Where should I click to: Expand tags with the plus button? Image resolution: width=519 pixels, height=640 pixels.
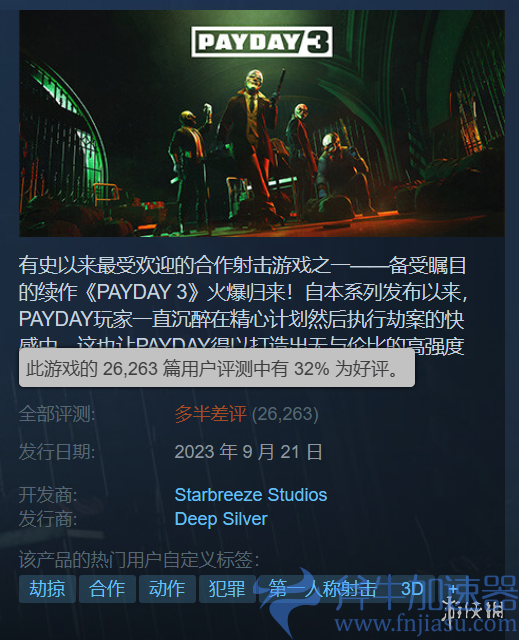tap(453, 589)
